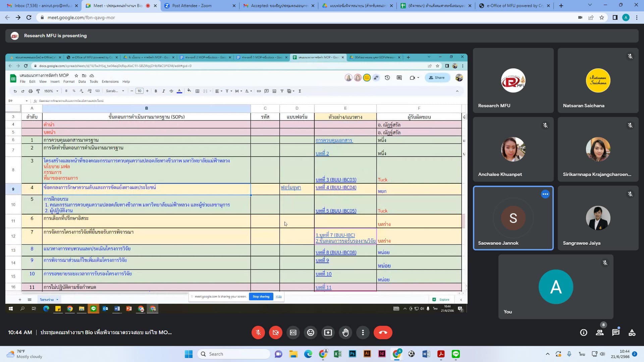Select Natsaran Saichana participant tile

[x=598, y=80]
